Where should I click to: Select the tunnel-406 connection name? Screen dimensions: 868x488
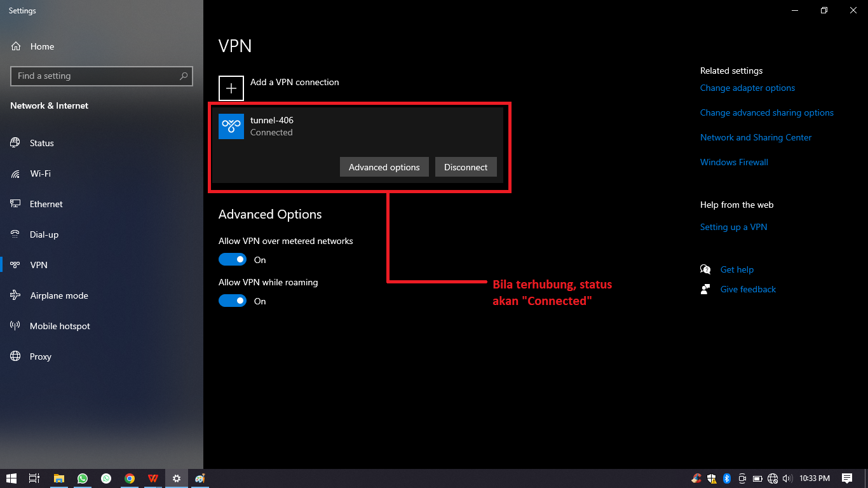tap(272, 121)
